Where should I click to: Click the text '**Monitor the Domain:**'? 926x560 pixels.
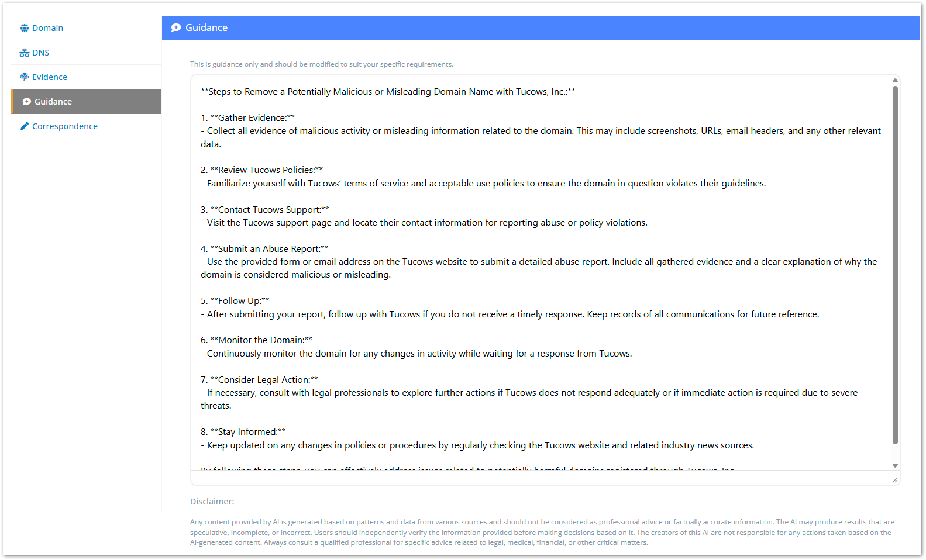261,340
